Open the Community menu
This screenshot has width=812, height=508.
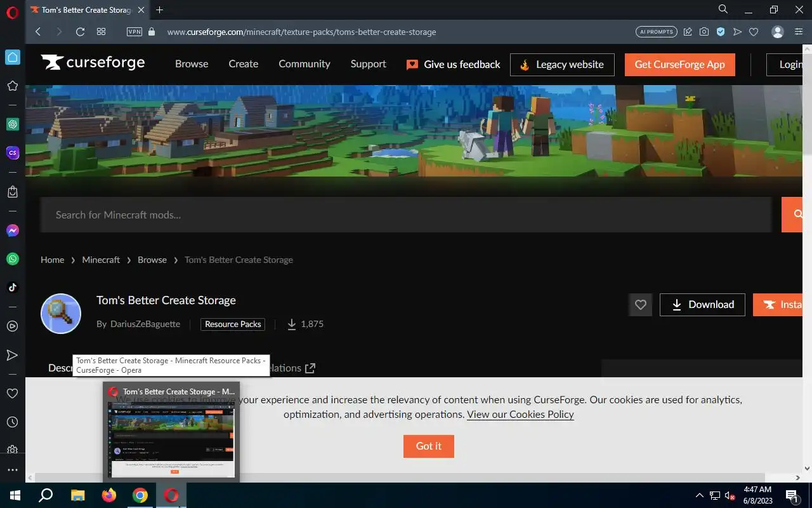304,64
